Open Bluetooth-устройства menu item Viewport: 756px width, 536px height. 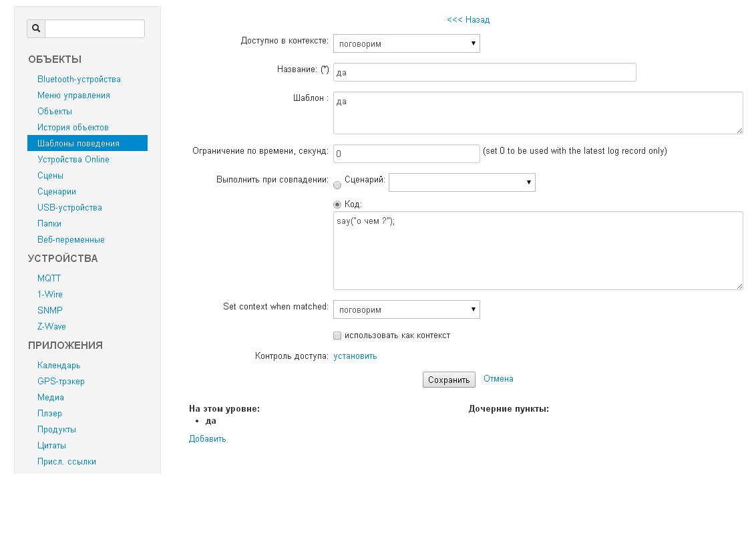click(x=79, y=79)
